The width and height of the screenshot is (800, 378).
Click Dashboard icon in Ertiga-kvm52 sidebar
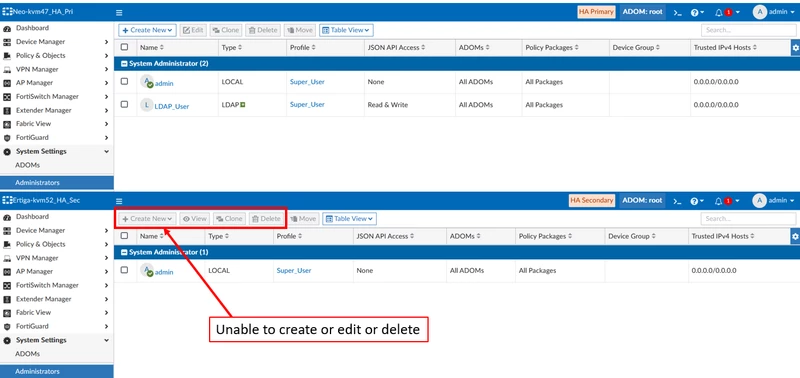pos(7,217)
